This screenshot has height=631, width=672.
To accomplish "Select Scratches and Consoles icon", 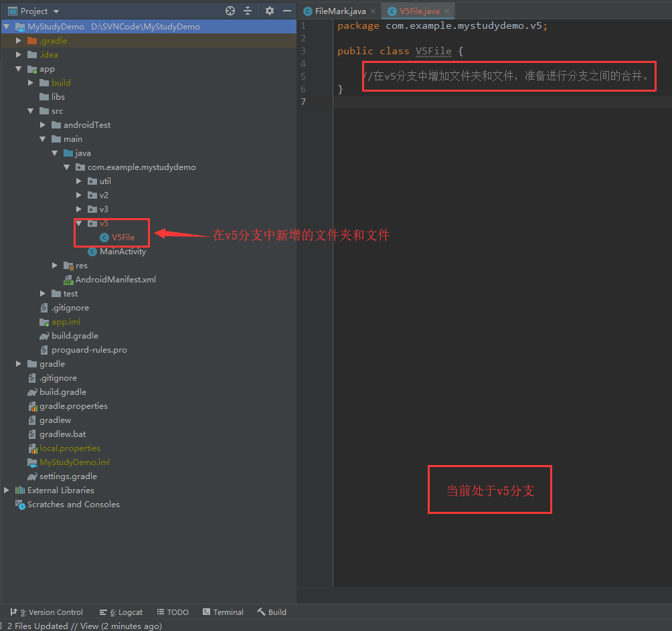I will tap(20, 505).
